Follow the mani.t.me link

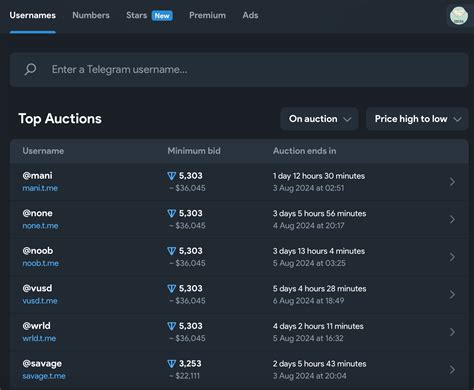[x=40, y=188]
